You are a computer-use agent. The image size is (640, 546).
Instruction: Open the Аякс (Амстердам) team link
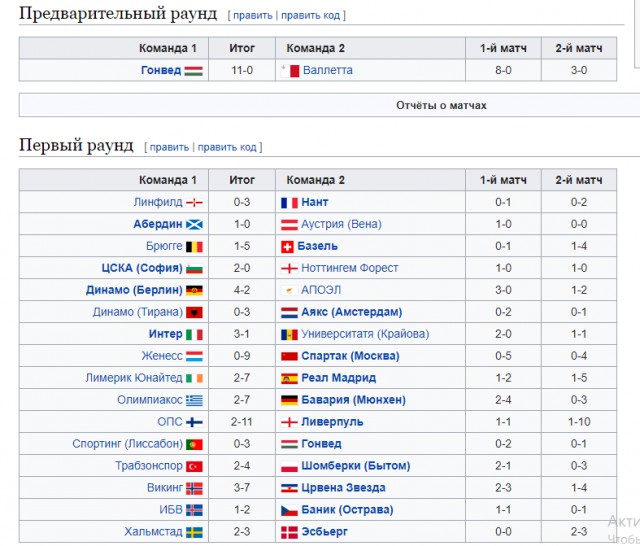[352, 313]
